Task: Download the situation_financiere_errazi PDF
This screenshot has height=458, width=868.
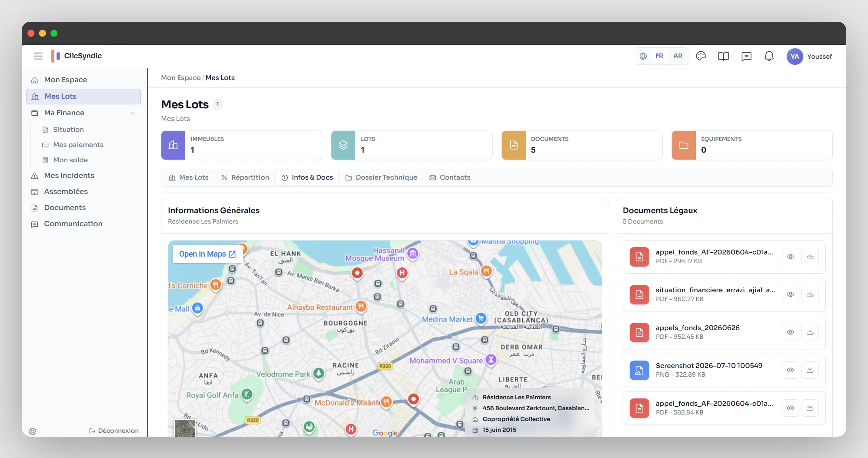Action: 810,294
